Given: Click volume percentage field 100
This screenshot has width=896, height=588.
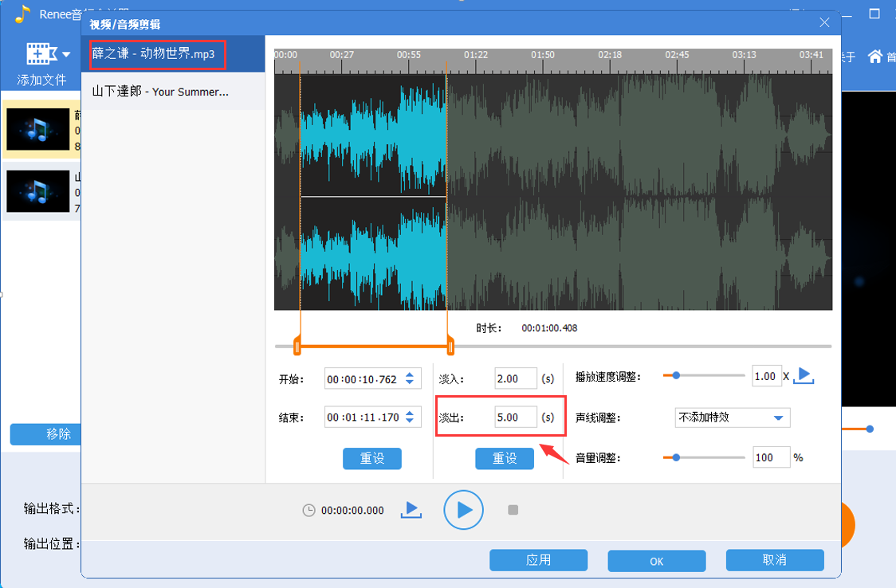Looking at the screenshot, I should tap(772, 457).
